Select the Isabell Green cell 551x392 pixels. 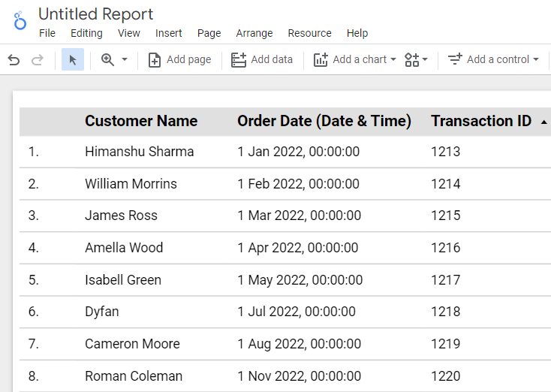(x=123, y=280)
